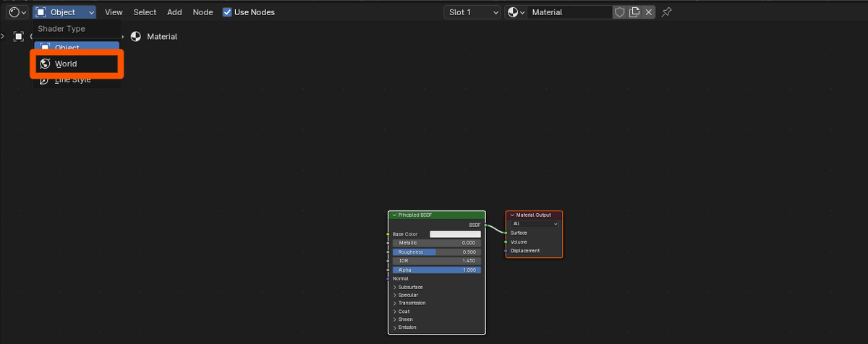Open the Node menu
The height and width of the screenshot is (344, 868).
(x=203, y=12)
